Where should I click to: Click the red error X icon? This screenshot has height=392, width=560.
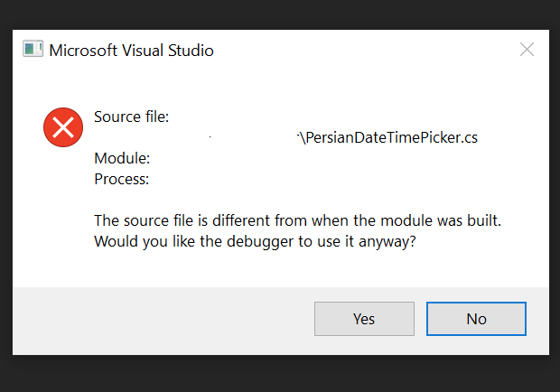coord(63,127)
